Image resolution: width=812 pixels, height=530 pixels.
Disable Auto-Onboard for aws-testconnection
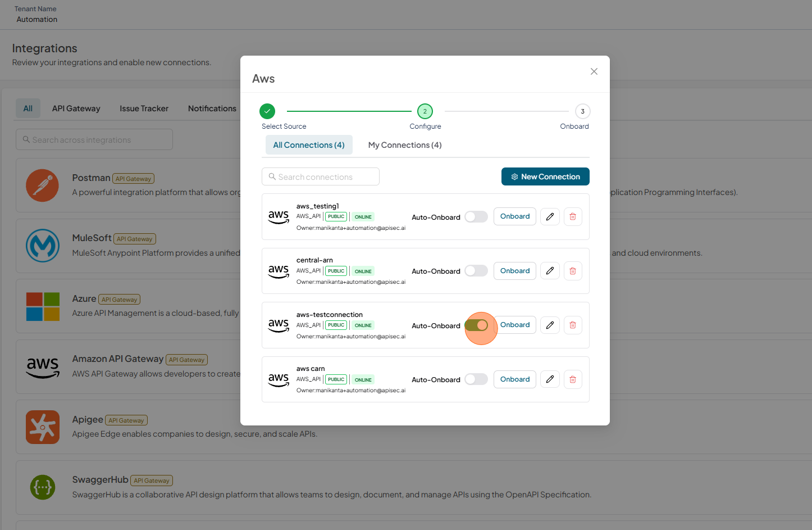click(x=476, y=325)
